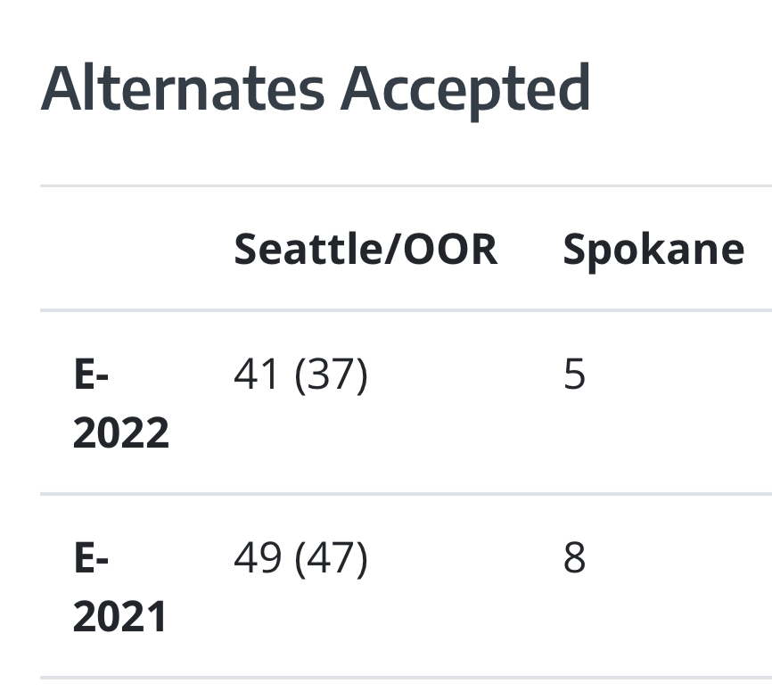Click the "49 (47)" Seattle/OOR cell

[x=300, y=558]
